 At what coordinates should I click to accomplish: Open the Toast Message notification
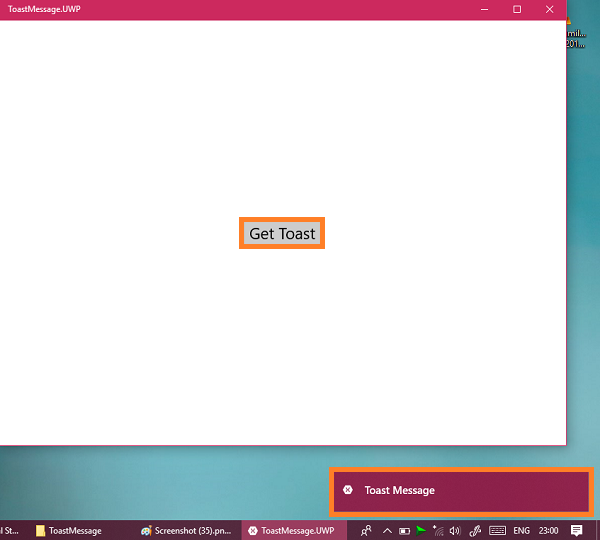click(x=461, y=491)
